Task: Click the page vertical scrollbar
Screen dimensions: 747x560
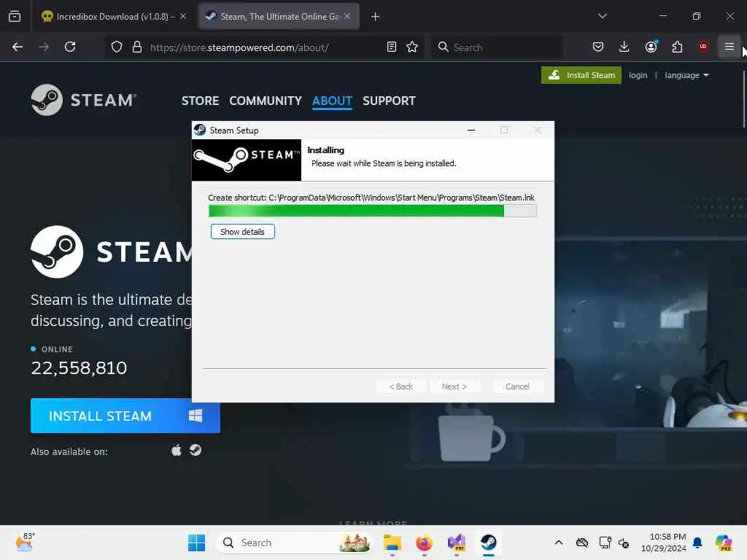Action: pos(743,99)
